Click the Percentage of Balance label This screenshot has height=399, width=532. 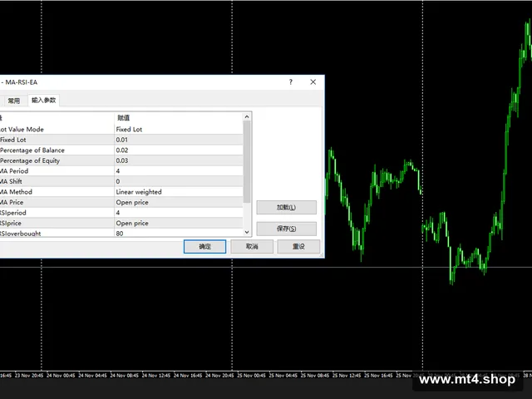[32, 150]
